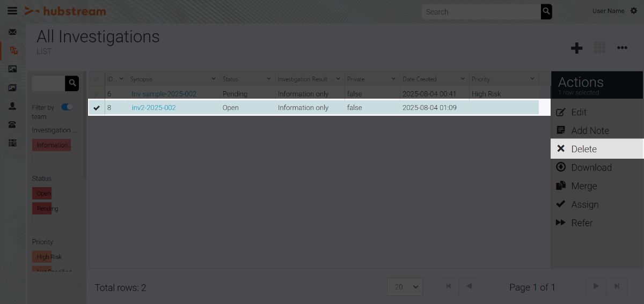Uncheck the selected row 8 checkmark
The height and width of the screenshot is (304, 644).
97,108
